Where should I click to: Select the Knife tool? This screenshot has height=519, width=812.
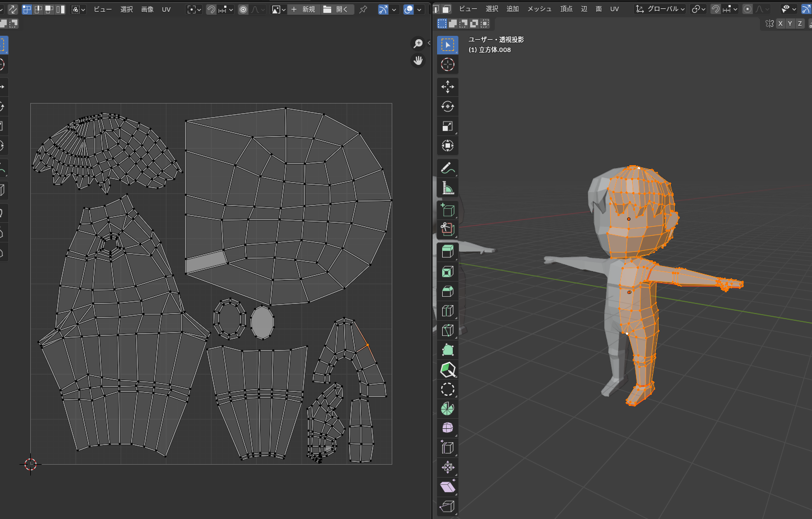(x=447, y=330)
